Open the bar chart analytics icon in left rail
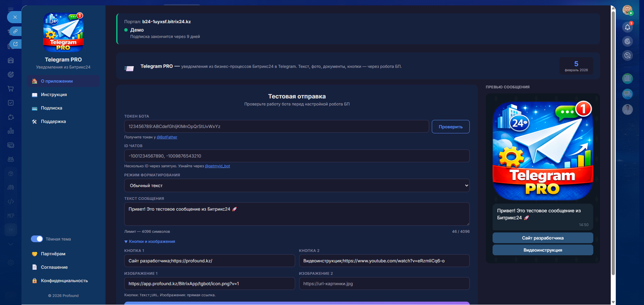The height and width of the screenshot is (305, 644). [11, 131]
